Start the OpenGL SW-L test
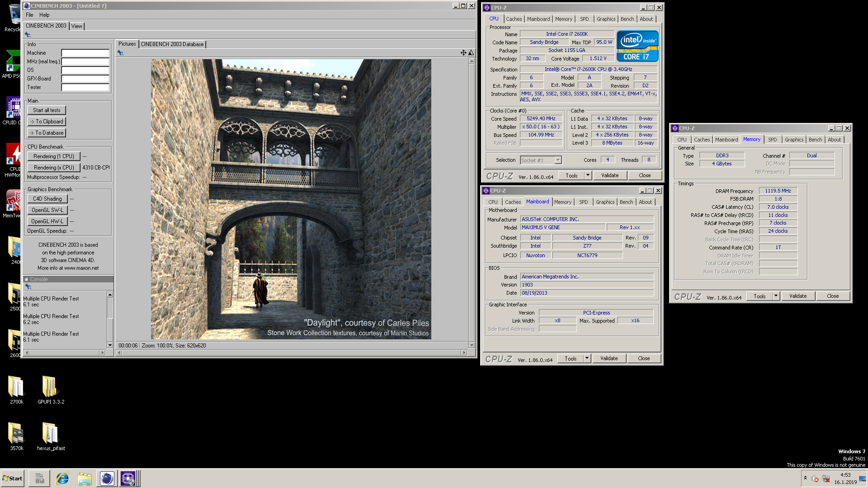The height and width of the screenshot is (488, 868). point(47,210)
